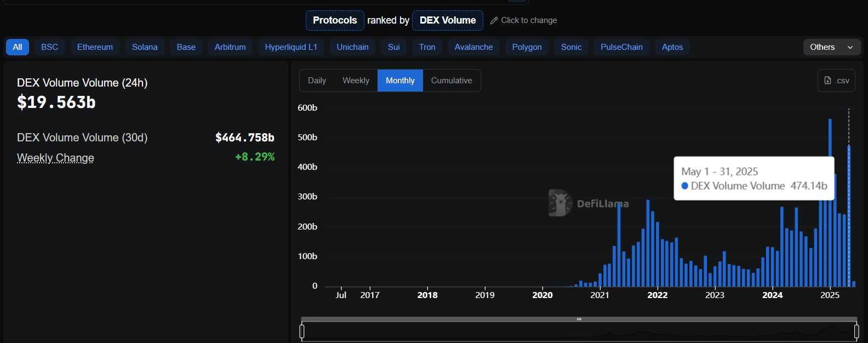868x343 pixels.
Task: Filter by Unichain chain
Action: 352,47
